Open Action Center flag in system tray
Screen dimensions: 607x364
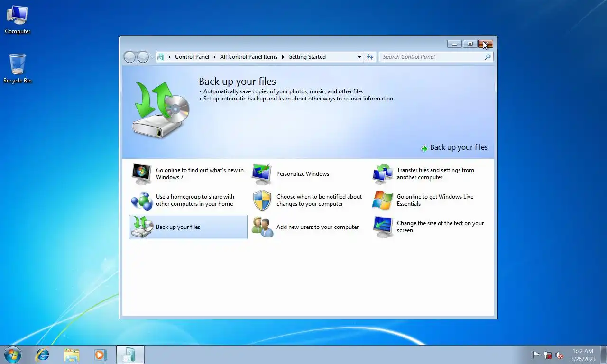536,355
